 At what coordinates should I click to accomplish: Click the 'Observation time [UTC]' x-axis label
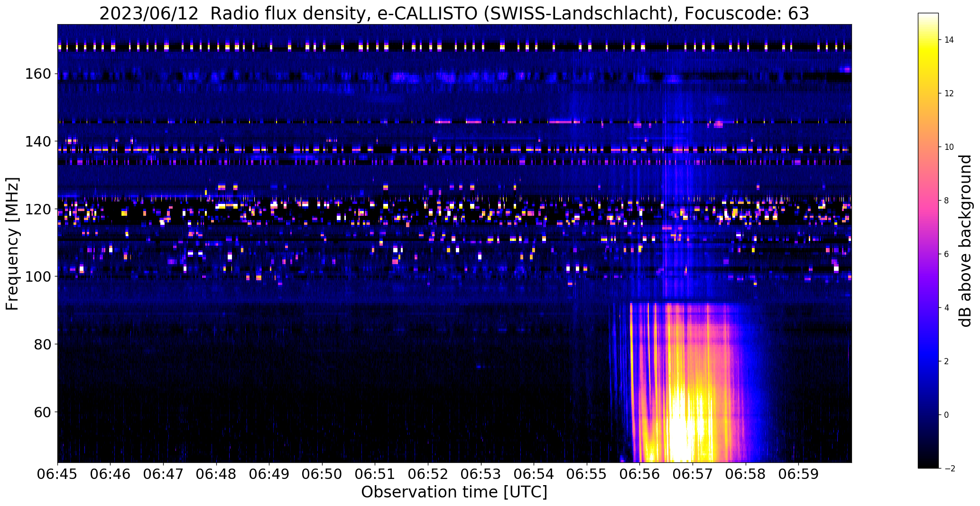(454, 492)
